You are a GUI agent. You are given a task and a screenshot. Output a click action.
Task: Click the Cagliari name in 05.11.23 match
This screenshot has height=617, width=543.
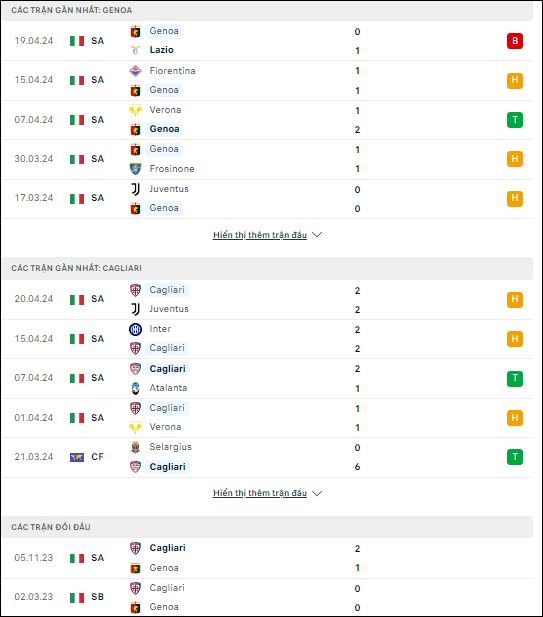coord(168,548)
